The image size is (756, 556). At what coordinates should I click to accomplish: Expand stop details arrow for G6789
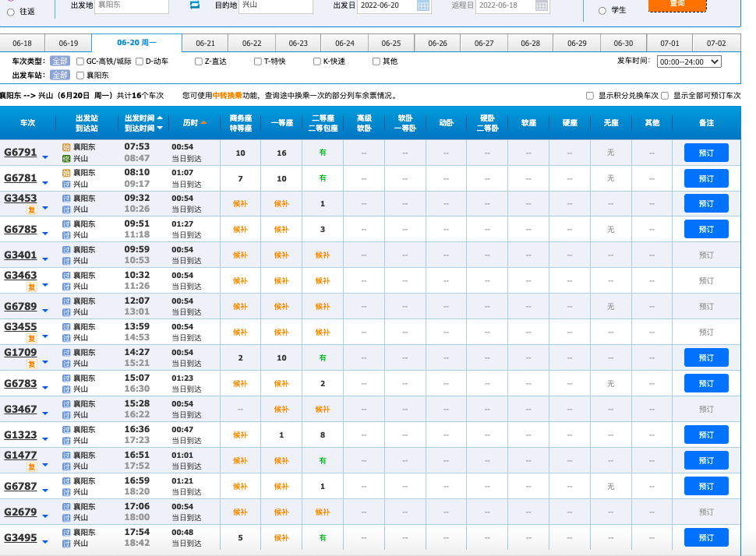pyautogui.click(x=45, y=311)
